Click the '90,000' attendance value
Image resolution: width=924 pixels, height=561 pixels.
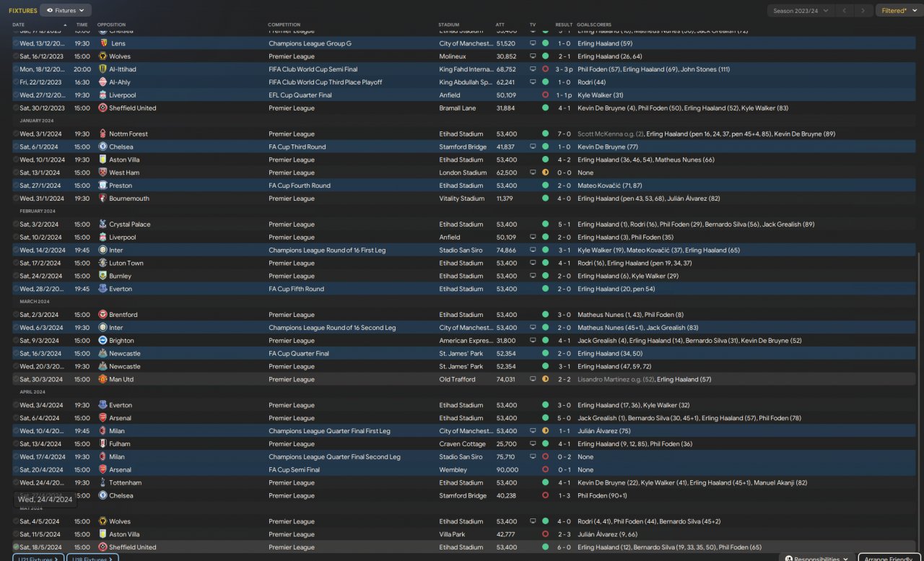pyautogui.click(x=506, y=470)
